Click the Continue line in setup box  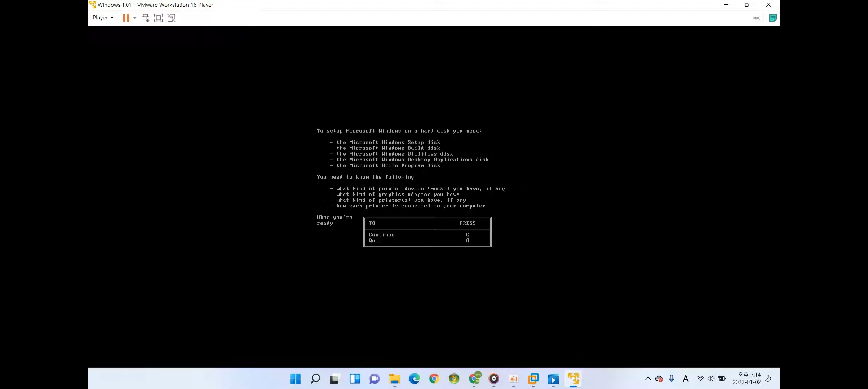pyautogui.click(x=419, y=234)
